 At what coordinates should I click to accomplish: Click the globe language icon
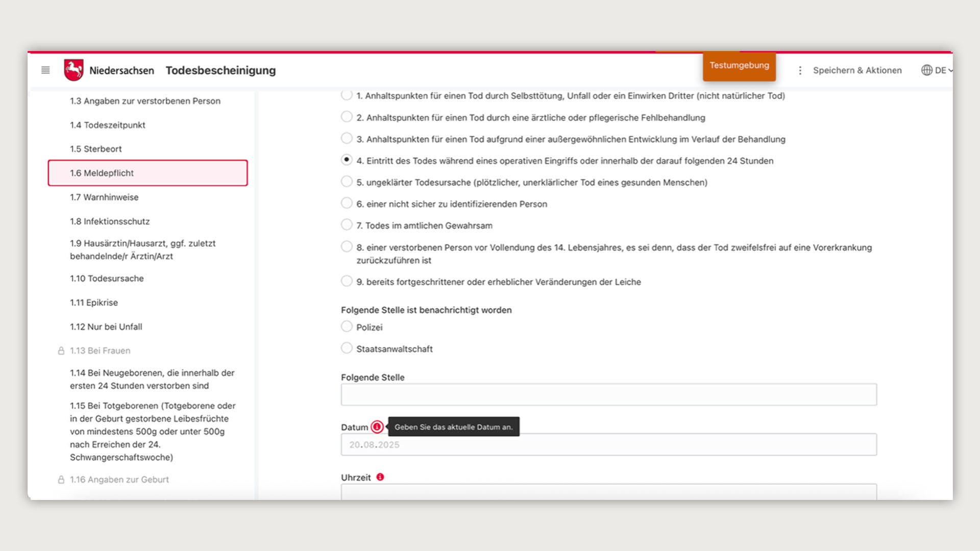[926, 70]
